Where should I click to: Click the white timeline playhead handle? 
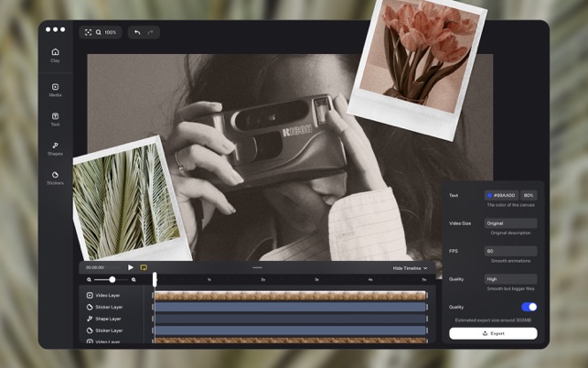(155, 279)
